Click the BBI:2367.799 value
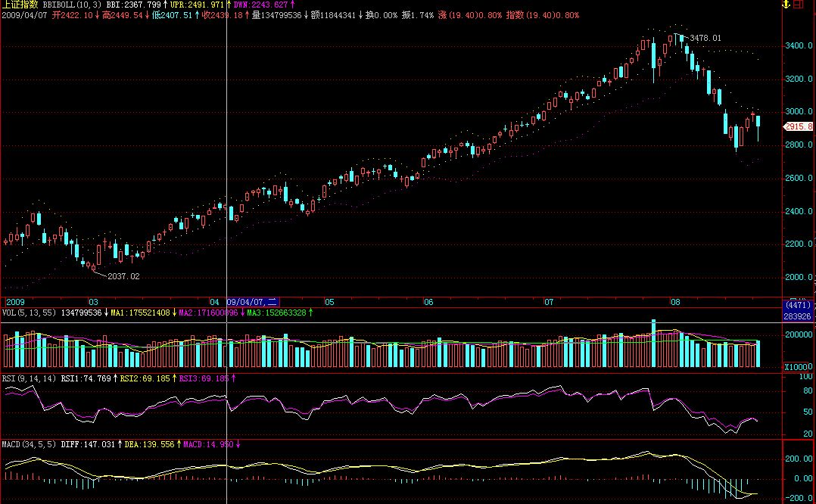The width and height of the screenshot is (816, 504). 134,5
